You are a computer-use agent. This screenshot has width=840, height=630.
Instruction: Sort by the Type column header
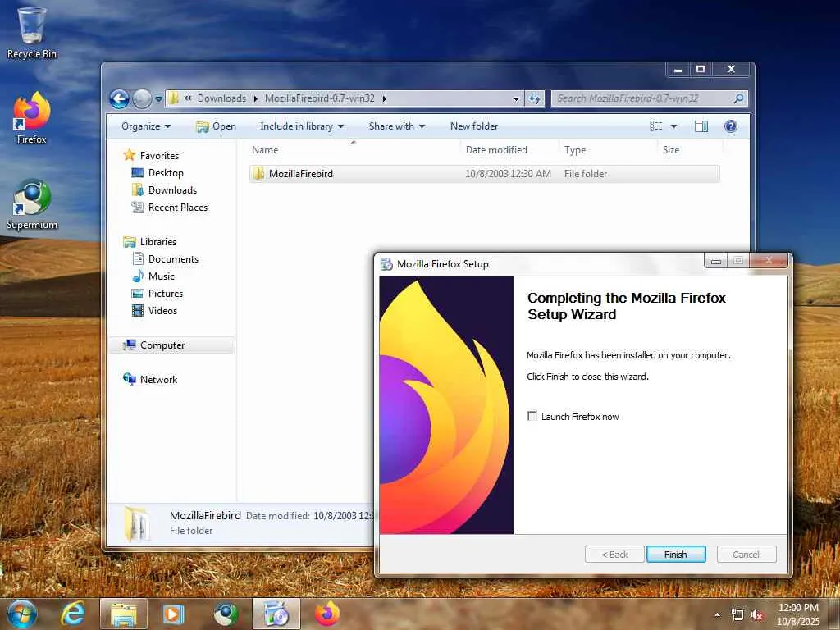pyautogui.click(x=608, y=150)
